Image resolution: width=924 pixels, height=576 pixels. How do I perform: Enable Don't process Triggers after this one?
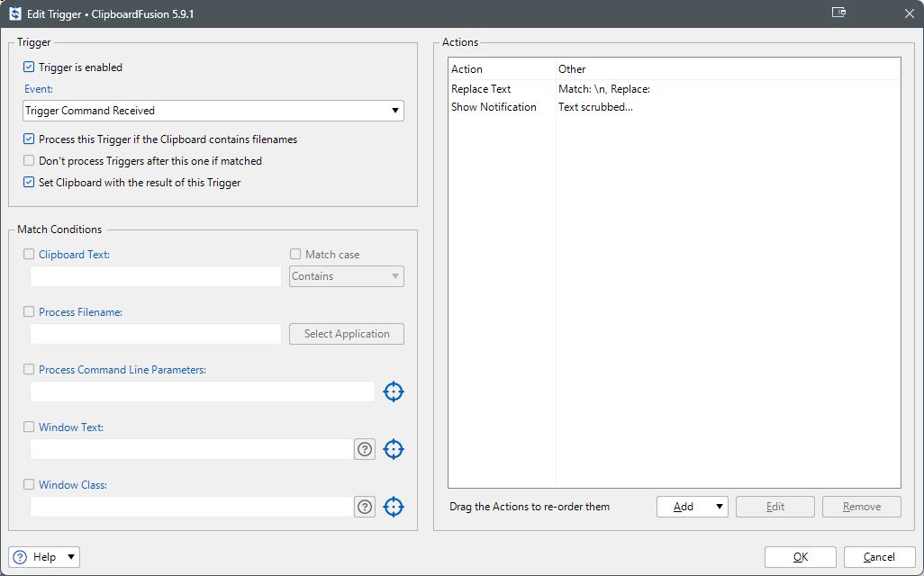[29, 161]
